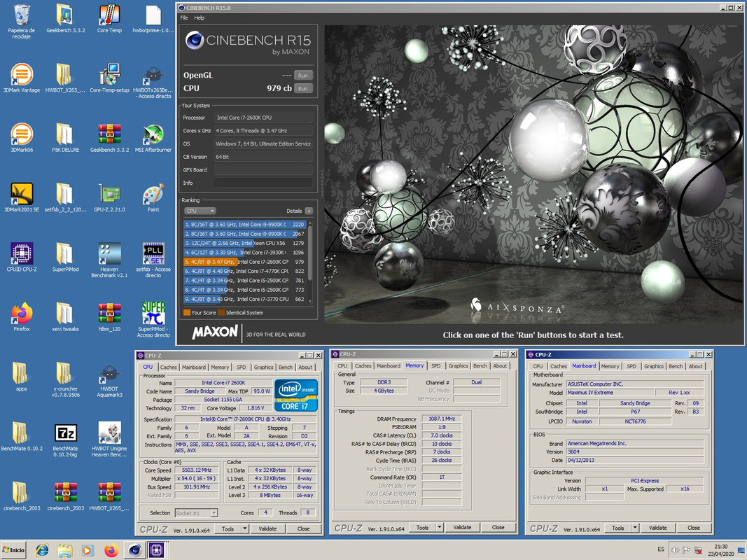Open the File menu in Cinebench

[x=184, y=17]
